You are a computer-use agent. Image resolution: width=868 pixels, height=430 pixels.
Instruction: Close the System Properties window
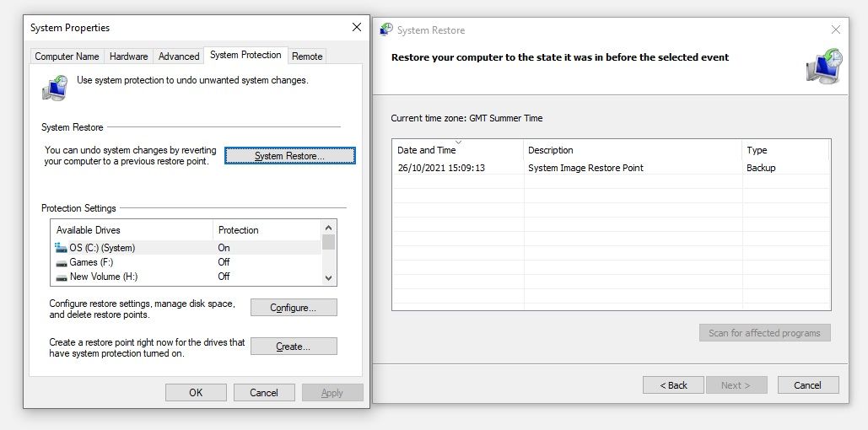coord(357,27)
